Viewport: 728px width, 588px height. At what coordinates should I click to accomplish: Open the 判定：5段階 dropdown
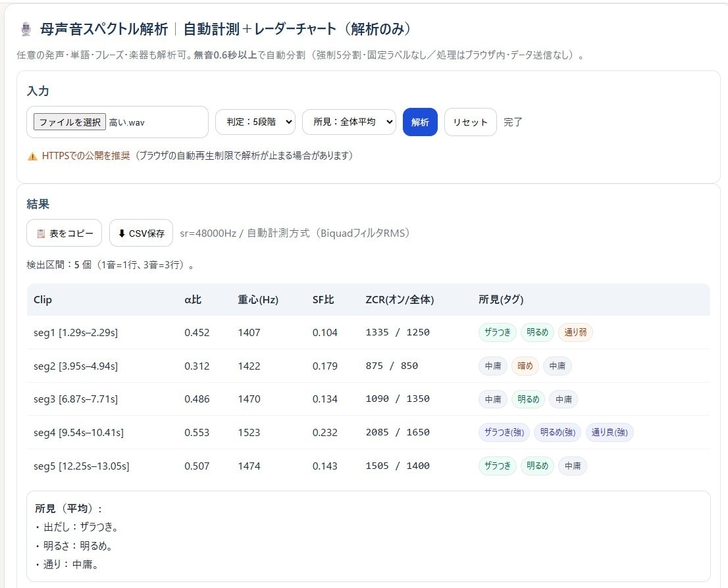click(255, 122)
